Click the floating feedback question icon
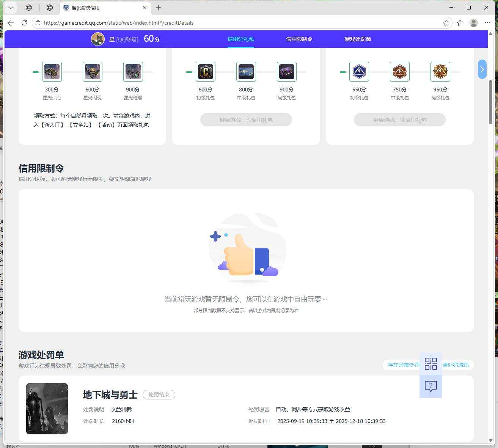 tap(431, 387)
